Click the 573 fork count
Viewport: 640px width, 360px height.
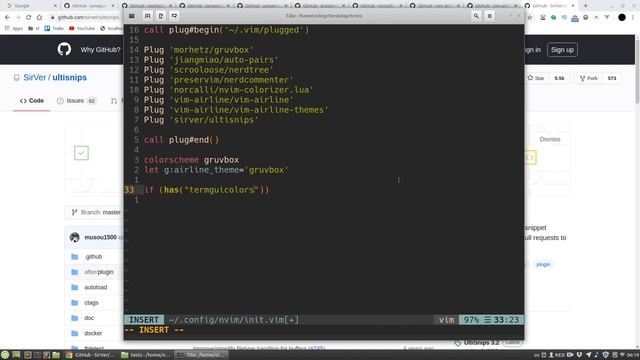(612, 78)
